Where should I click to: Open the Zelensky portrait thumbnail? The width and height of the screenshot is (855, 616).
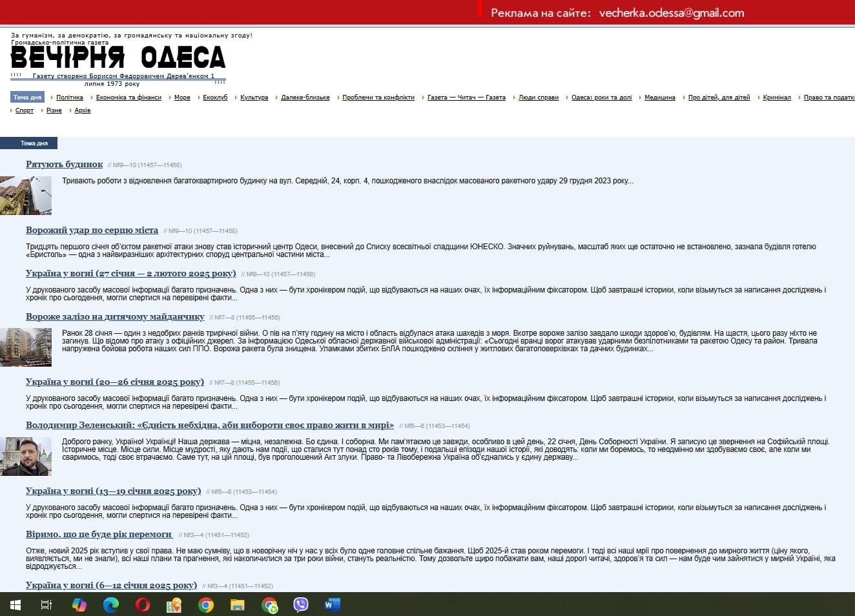point(26,457)
